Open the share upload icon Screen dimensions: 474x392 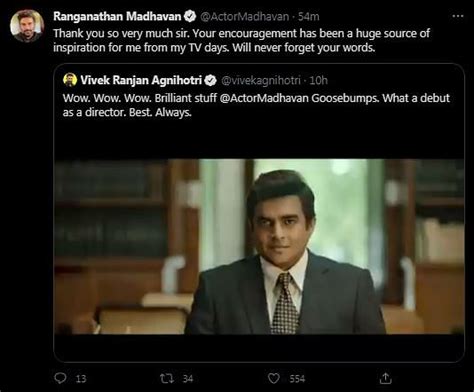coord(385,378)
